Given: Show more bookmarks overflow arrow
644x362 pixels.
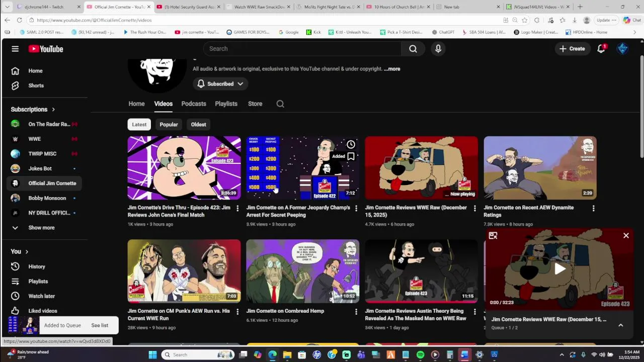Looking at the screenshot, I should tap(634, 32).
